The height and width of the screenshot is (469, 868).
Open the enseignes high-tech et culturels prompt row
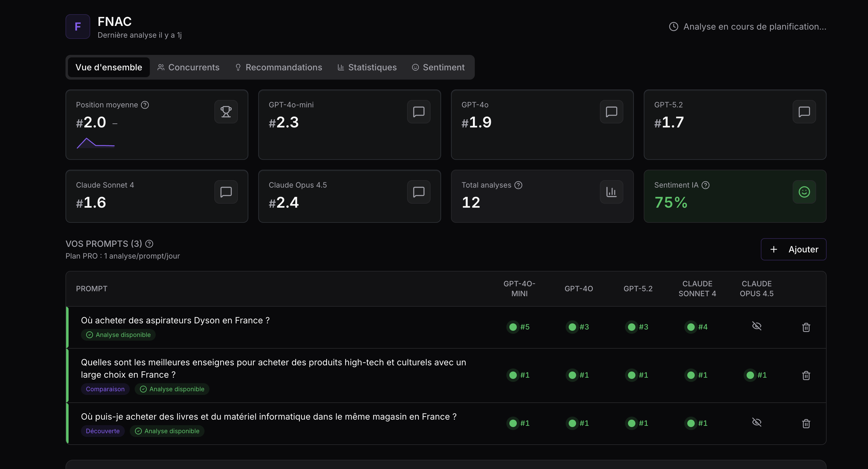point(273,368)
